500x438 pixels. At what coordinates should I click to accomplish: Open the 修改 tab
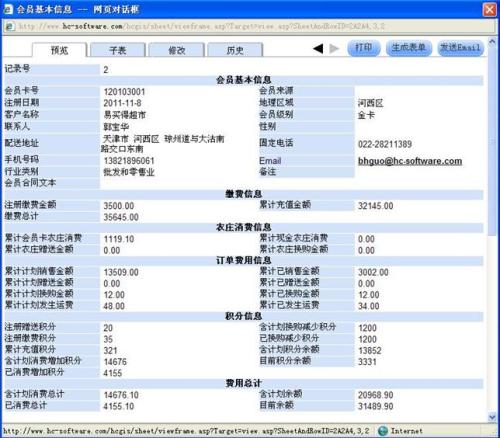click(176, 50)
